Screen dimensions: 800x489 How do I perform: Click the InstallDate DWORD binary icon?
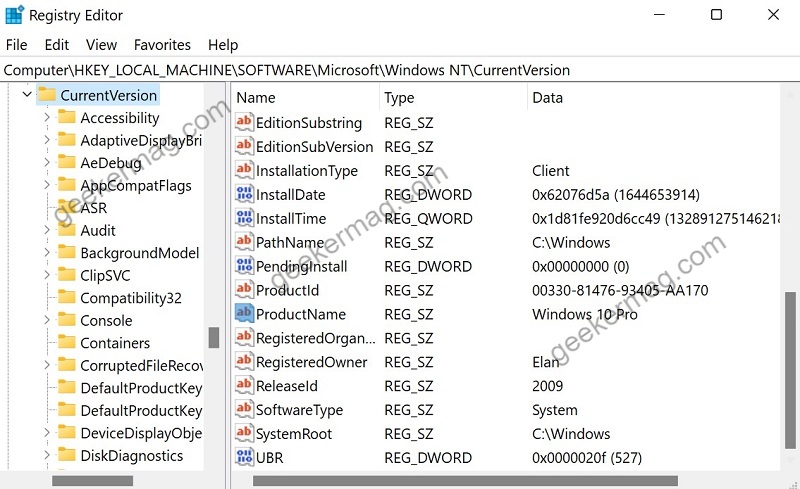(x=244, y=194)
